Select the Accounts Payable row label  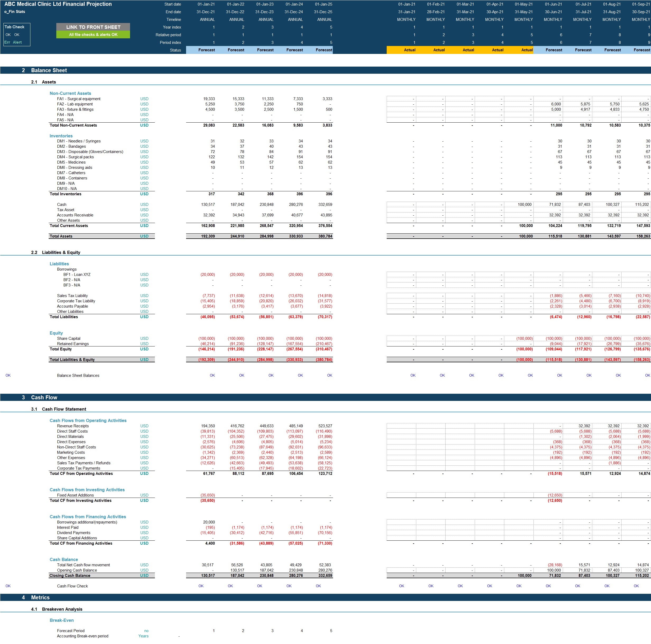click(x=72, y=306)
